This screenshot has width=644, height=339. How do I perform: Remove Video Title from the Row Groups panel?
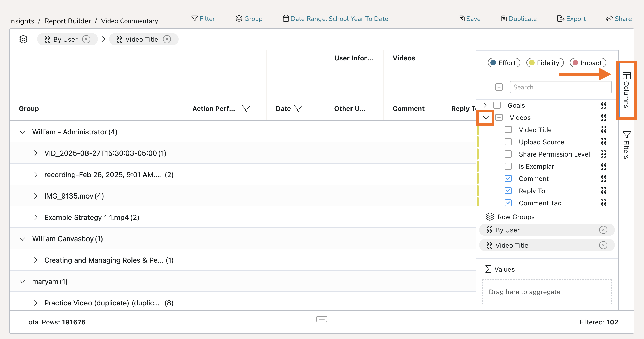603,245
